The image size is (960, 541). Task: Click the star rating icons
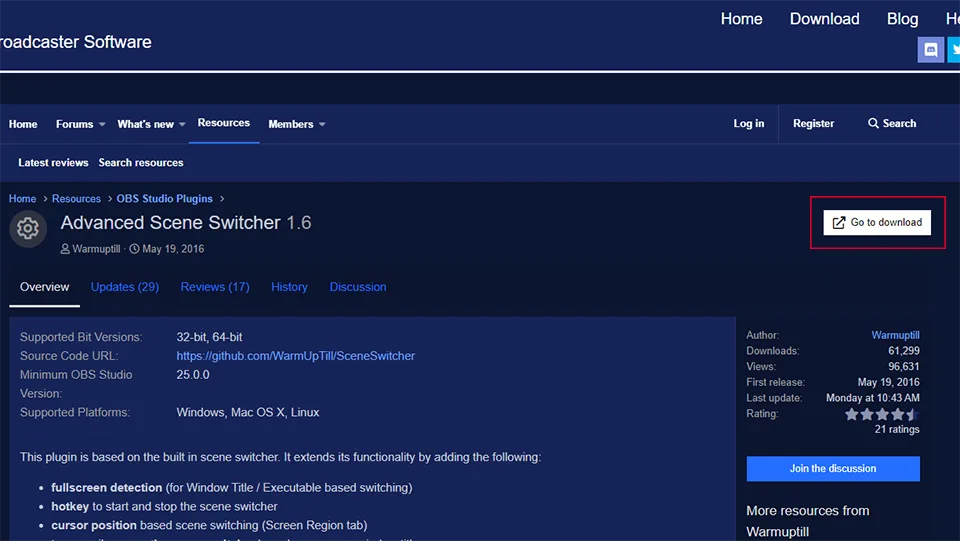(x=882, y=414)
